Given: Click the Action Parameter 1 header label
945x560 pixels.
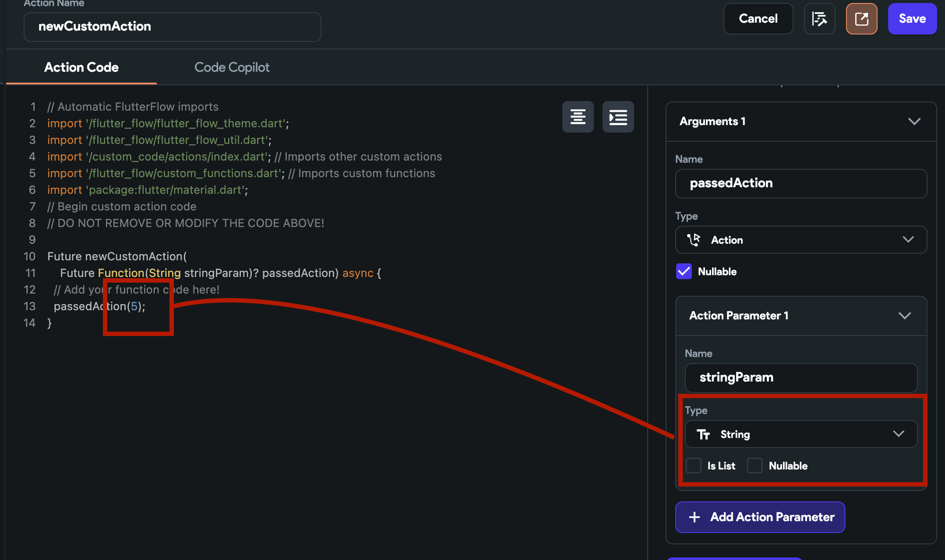Looking at the screenshot, I should [739, 315].
